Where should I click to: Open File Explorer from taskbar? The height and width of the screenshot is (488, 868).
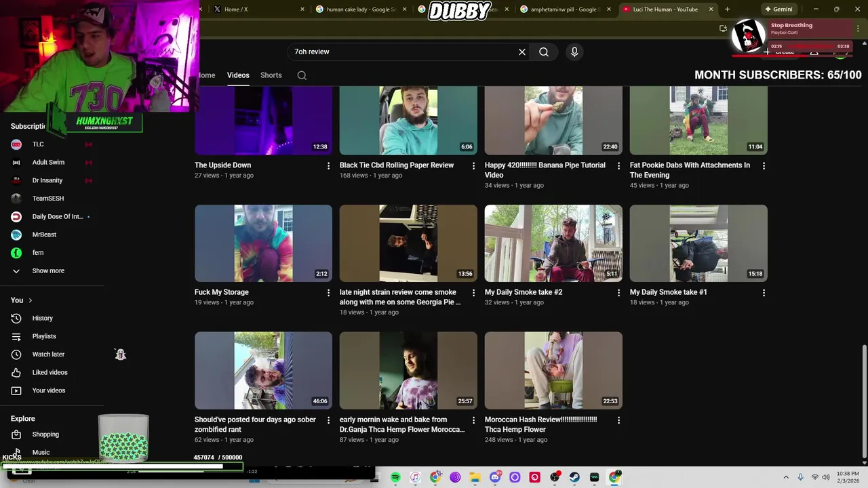[x=475, y=477]
